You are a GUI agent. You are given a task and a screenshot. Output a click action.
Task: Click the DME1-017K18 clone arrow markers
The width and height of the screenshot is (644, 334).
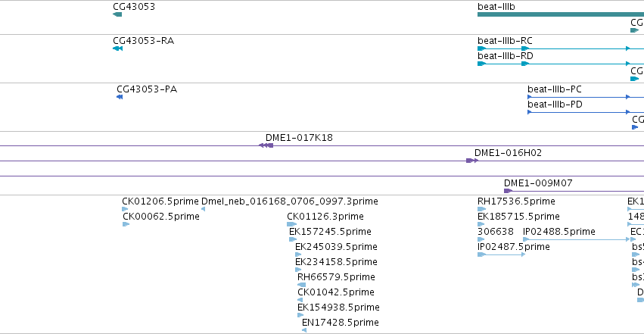pos(266,146)
